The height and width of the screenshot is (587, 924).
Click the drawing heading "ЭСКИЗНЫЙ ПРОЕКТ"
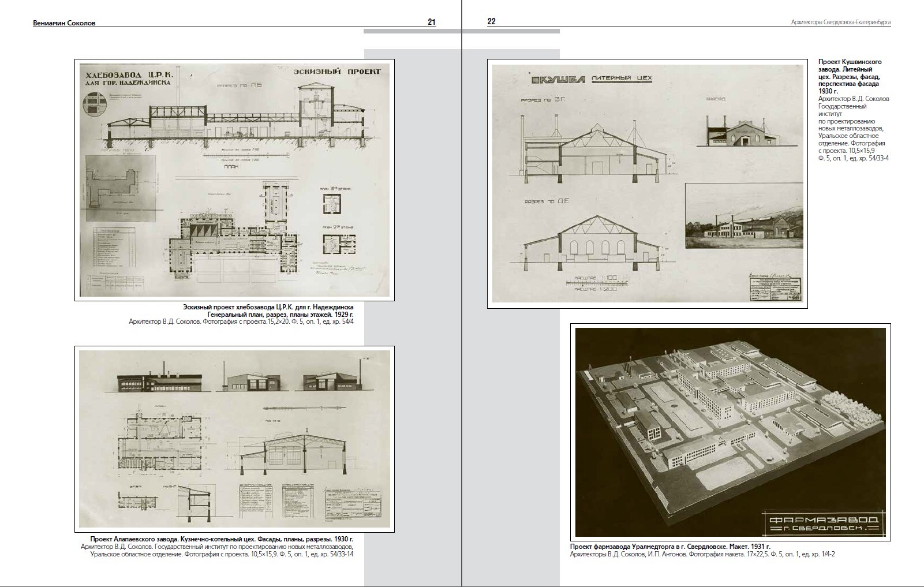click(337, 72)
